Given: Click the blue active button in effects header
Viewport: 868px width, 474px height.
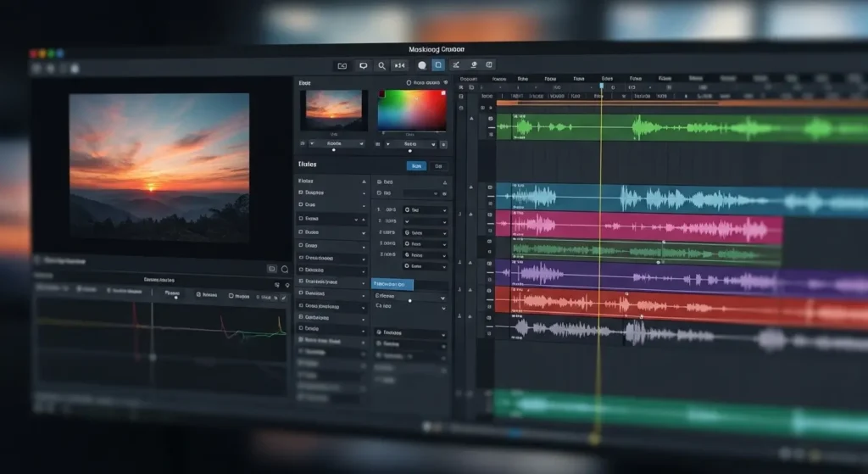Looking at the screenshot, I should click(416, 165).
